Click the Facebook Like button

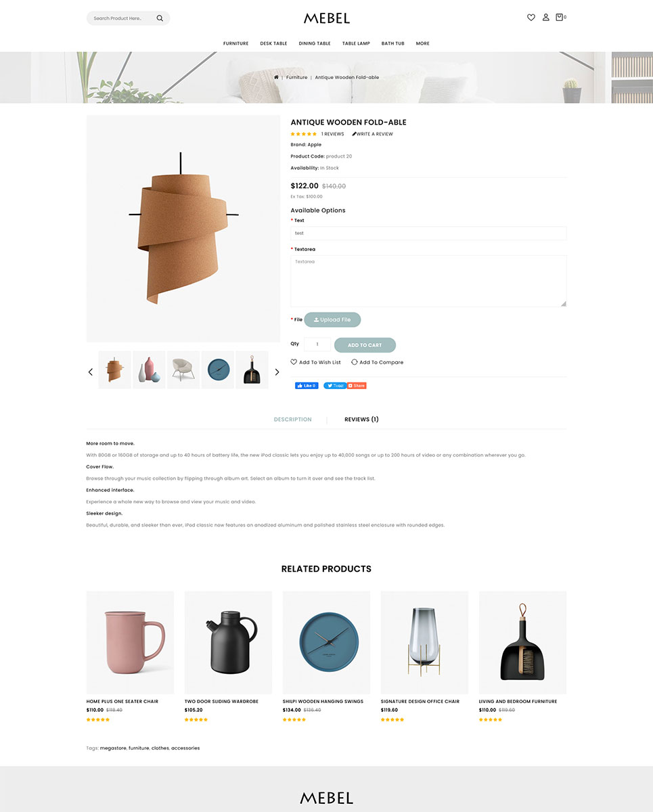[307, 386]
